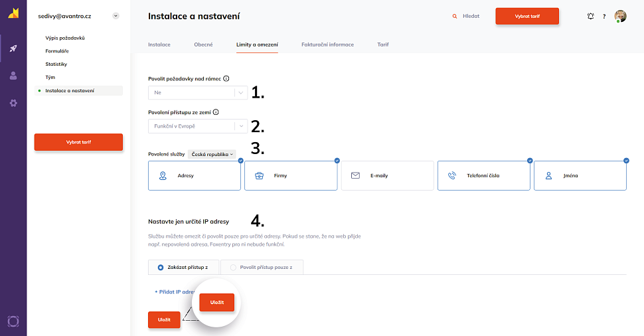Open the help question mark icon
The image size is (644, 336).
[x=604, y=16]
